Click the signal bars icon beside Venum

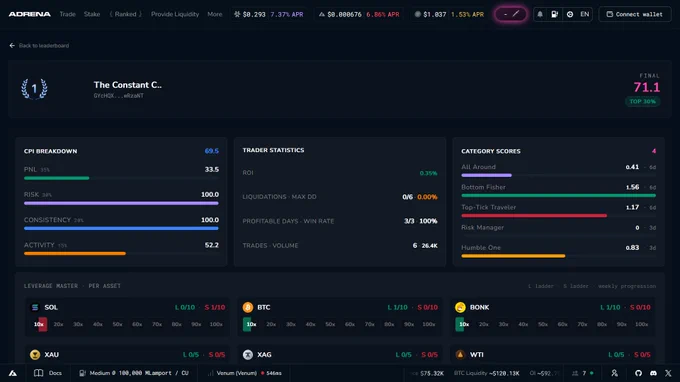point(210,373)
